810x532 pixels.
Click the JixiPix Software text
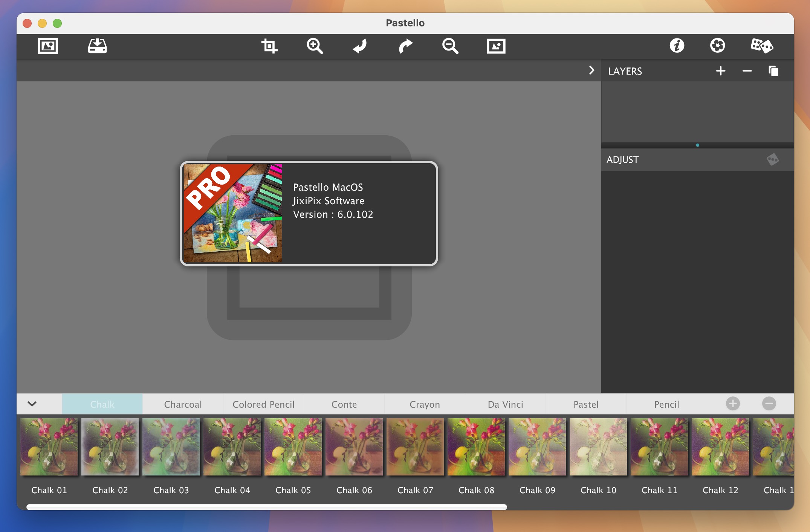coord(329,201)
